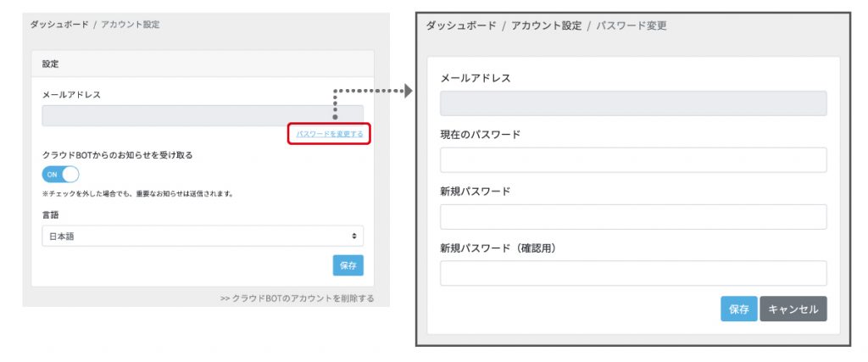Focus the 新規パスワード input field
Screen dimensions: 868x362
pos(632,217)
